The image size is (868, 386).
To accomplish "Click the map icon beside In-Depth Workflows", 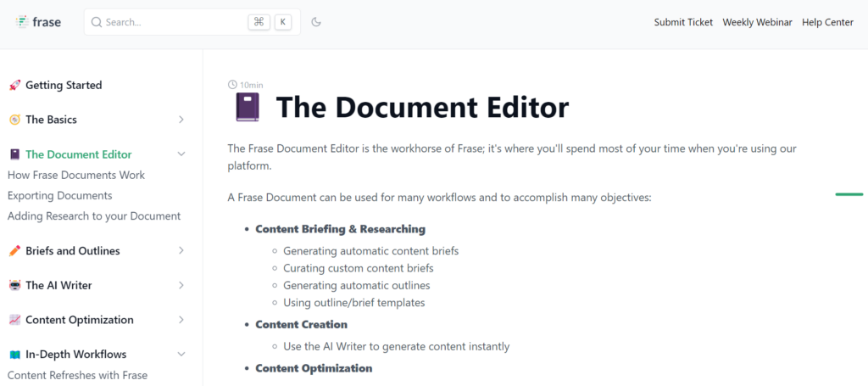I will point(15,355).
